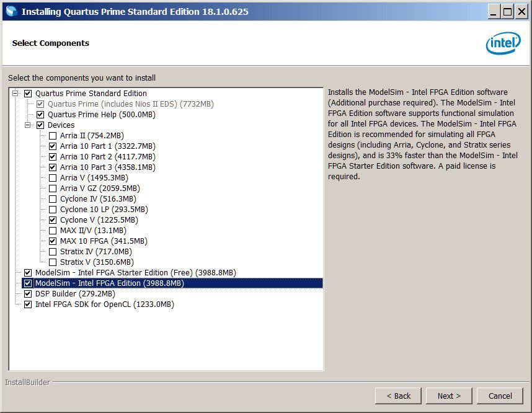Select highlighted ModelSim - Intel FPGA Edition row
This screenshot has height=413, width=532.
pos(172,283)
